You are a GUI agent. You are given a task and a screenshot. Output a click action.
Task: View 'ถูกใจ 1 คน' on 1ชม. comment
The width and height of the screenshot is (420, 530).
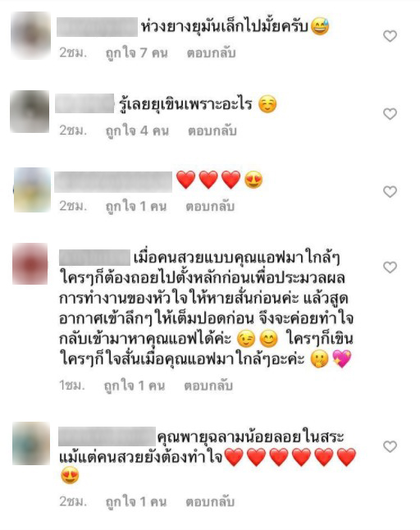click(x=135, y=386)
